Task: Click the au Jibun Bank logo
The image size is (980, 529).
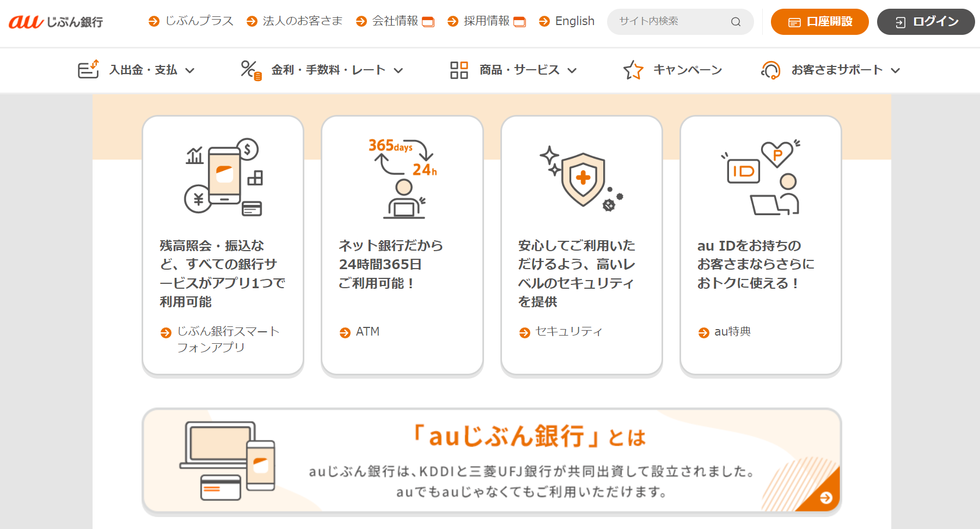Action: (56, 22)
